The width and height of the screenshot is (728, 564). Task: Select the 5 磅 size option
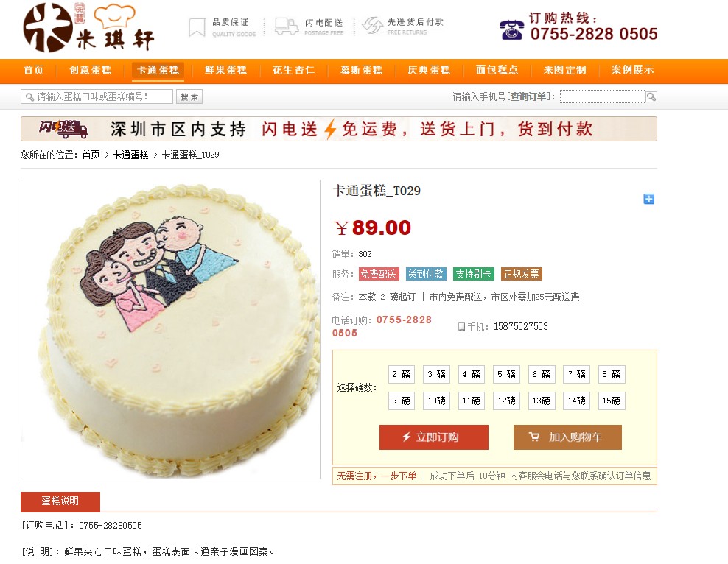tap(506, 374)
